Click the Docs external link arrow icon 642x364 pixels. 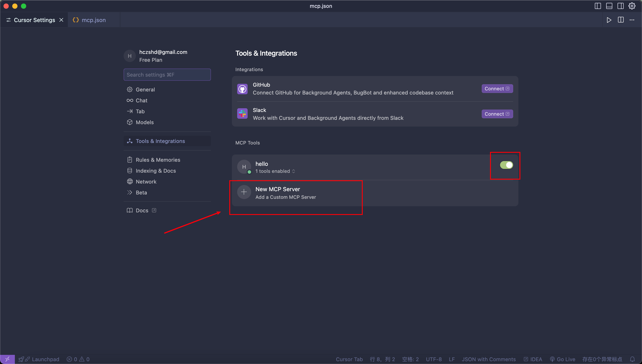click(x=154, y=210)
